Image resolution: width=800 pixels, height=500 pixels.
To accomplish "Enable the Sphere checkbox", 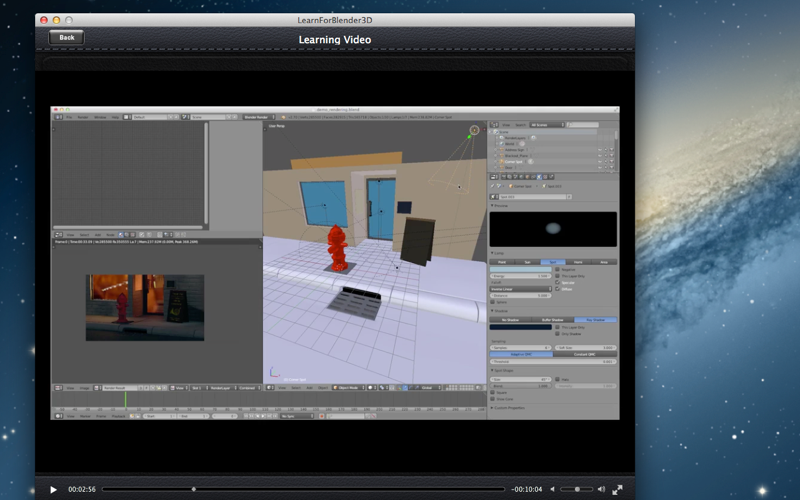I will click(492, 302).
